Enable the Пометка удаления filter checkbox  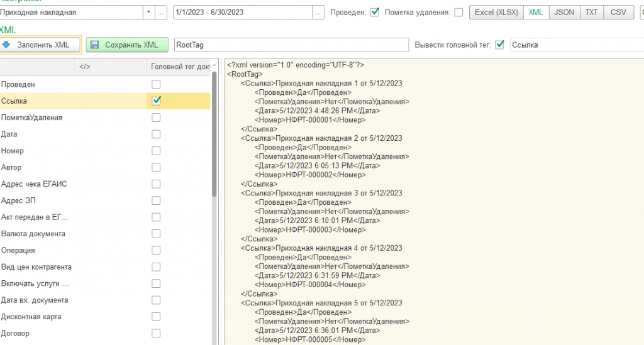click(x=458, y=12)
